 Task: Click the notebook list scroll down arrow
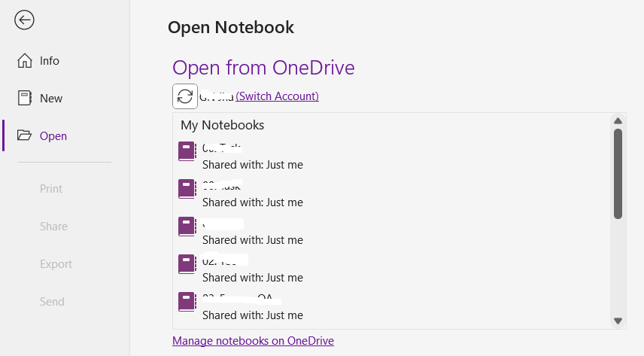click(618, 321)
